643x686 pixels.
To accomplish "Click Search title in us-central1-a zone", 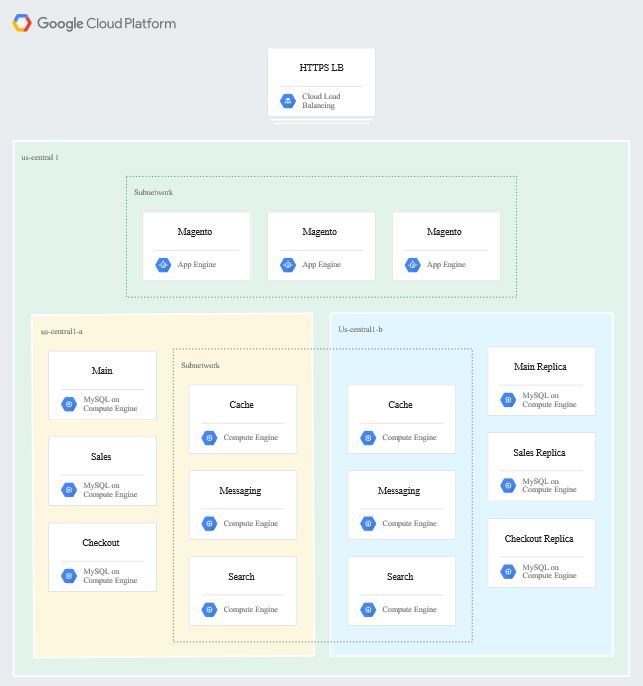I will click(x=241, y=577).
